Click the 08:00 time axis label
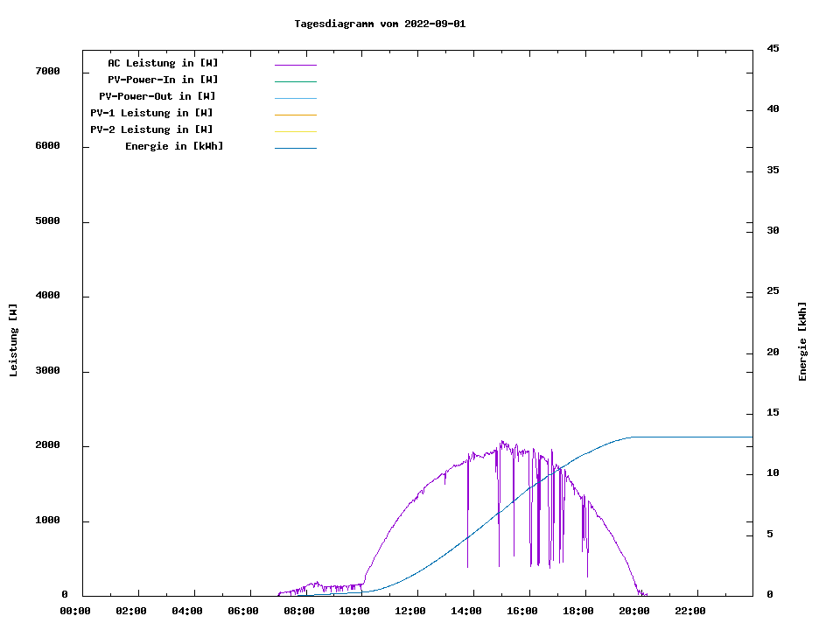840x630 pixels. click(298, 611)
